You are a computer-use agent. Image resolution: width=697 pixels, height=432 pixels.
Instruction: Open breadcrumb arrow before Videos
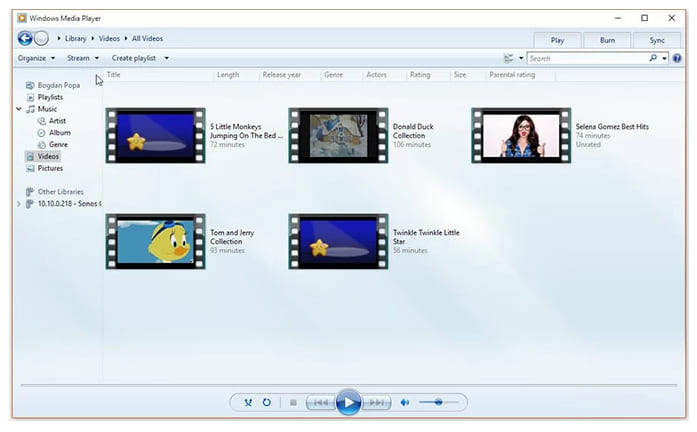click(93, 39)
